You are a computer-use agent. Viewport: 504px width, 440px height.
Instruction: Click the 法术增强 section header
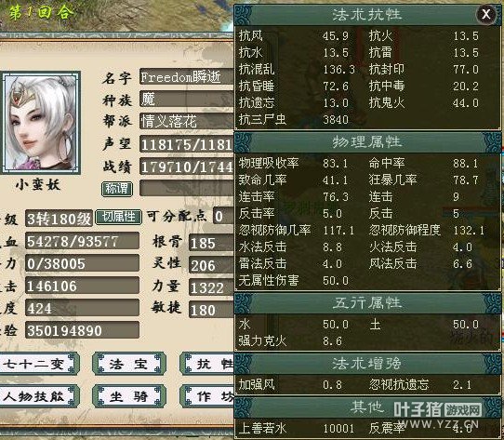(366, 364)
